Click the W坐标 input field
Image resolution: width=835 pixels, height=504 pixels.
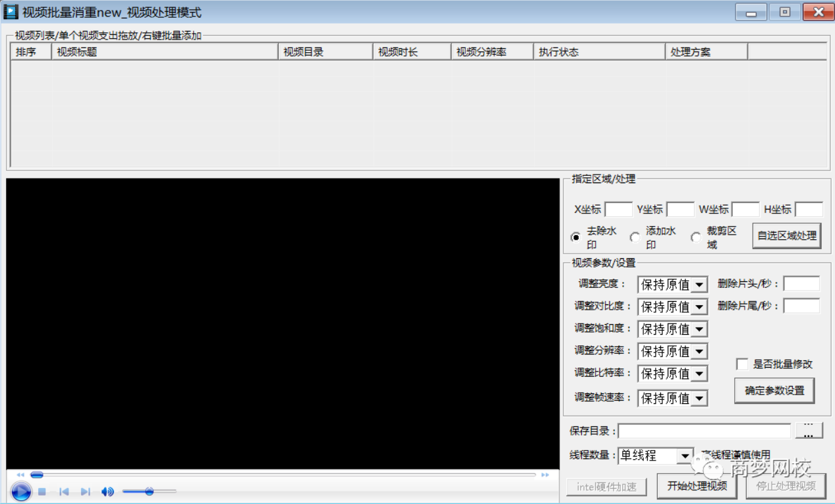pos(745,210)
